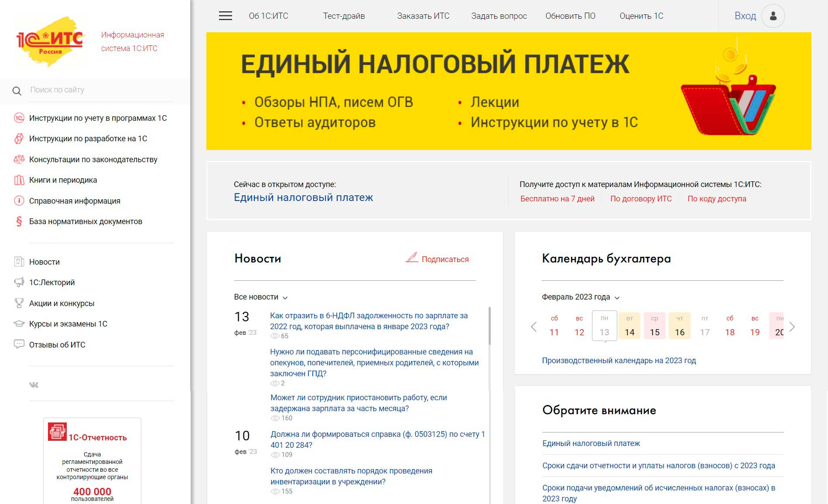Open База нормативных документов section
The image size is (828, 504).
(x=86, y=221)
